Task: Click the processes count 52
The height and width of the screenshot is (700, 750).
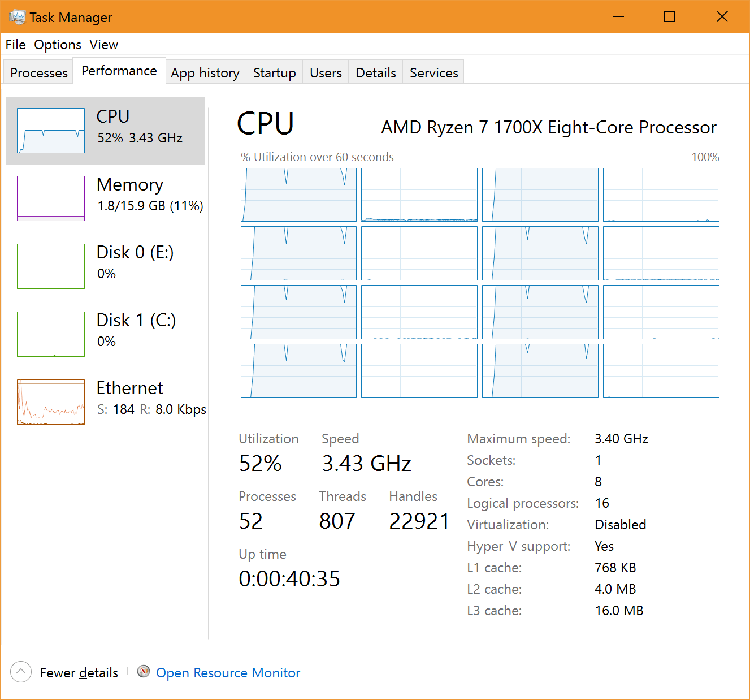Action: coord(251,521)
